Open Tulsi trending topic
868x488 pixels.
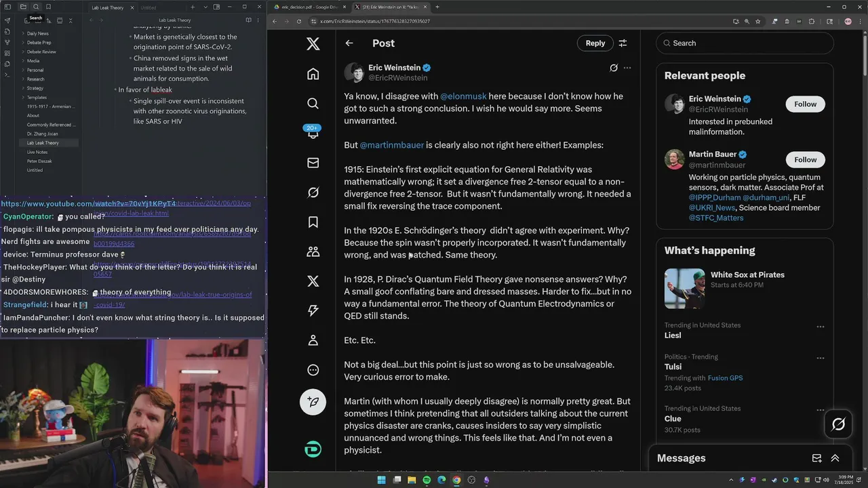pyautogui.click(x=673, y=367)
